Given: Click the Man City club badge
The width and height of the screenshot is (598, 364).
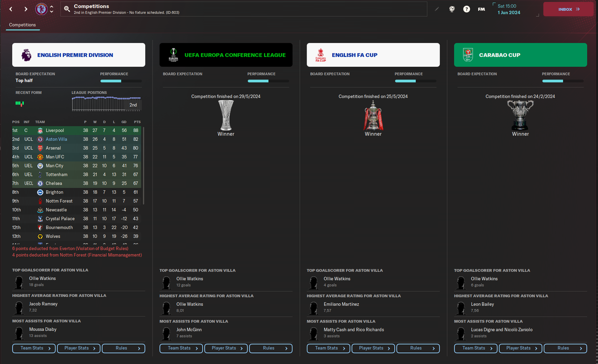Looking at the screenshot, I should point(40,166).
